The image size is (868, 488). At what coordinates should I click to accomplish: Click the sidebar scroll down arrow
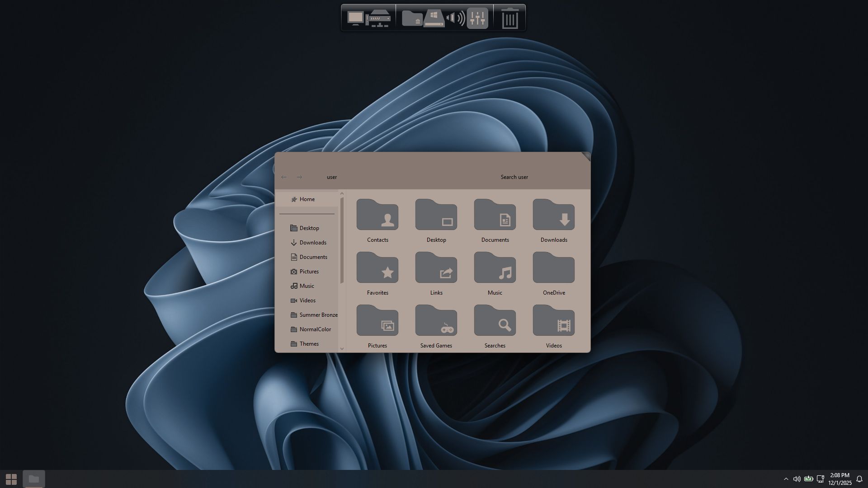342,348
